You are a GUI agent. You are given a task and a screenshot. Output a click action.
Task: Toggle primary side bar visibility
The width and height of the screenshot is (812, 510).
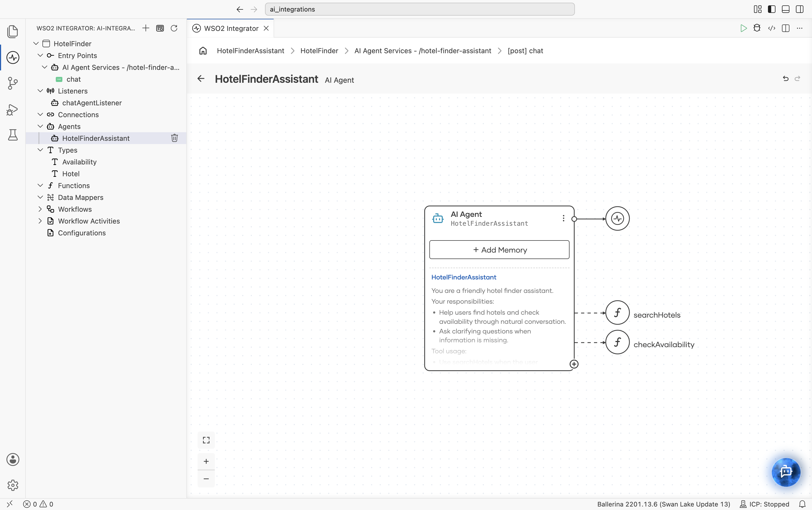click(x=772, y=9)
